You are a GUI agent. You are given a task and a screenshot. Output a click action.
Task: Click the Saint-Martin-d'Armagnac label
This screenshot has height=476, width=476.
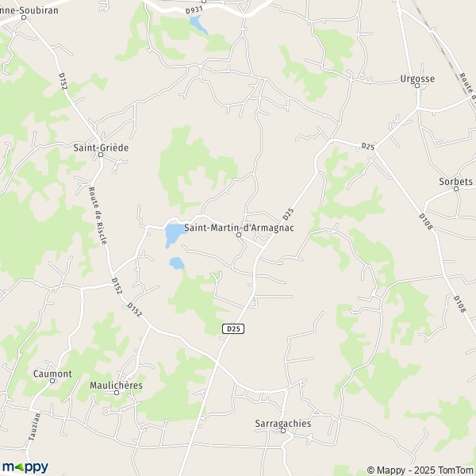(x=240, y=228)
